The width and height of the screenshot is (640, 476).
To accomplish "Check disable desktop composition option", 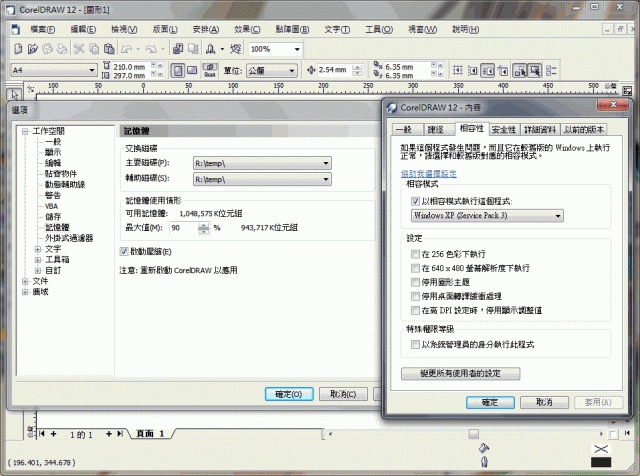I will [x=416, y=296].
